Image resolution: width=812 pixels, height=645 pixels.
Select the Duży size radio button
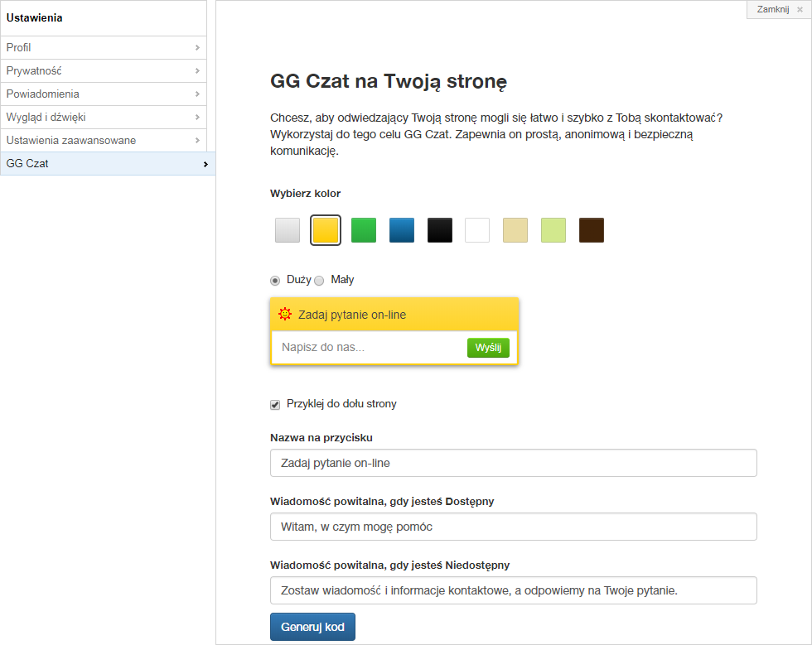coord(275,281)
